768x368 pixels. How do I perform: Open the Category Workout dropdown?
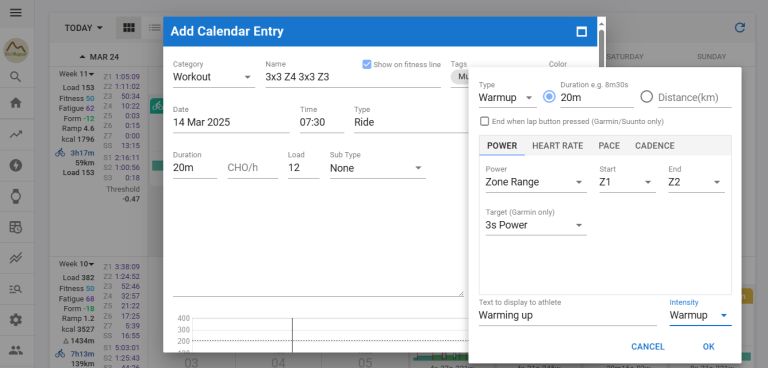tap(214, 77)
